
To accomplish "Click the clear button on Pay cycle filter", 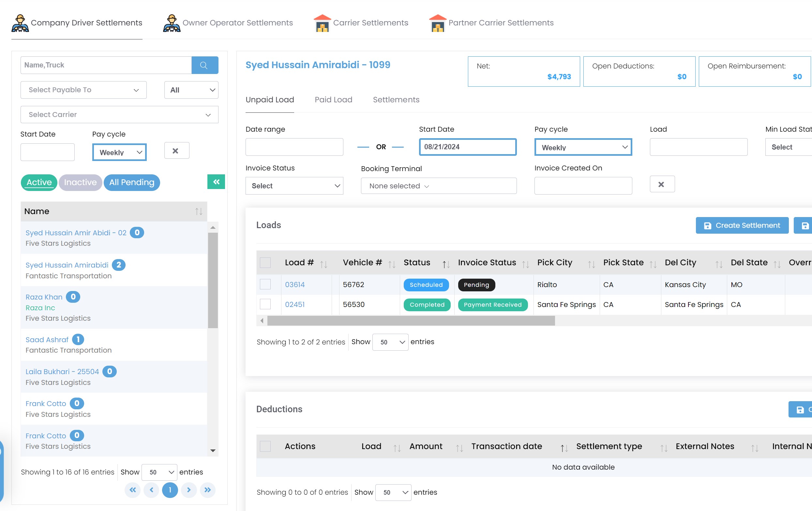I will 175,151.
